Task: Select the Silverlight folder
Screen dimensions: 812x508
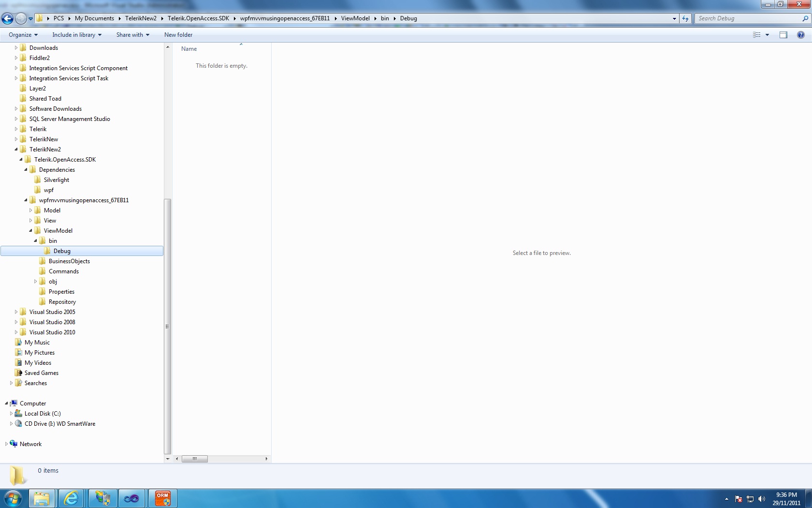Action: [56, 180]
